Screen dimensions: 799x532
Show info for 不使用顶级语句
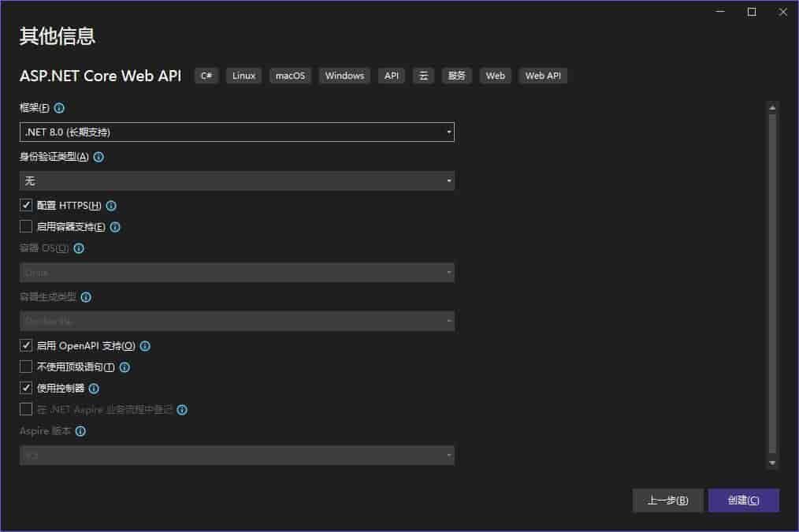pyautogui.click(x=124, y=367)
